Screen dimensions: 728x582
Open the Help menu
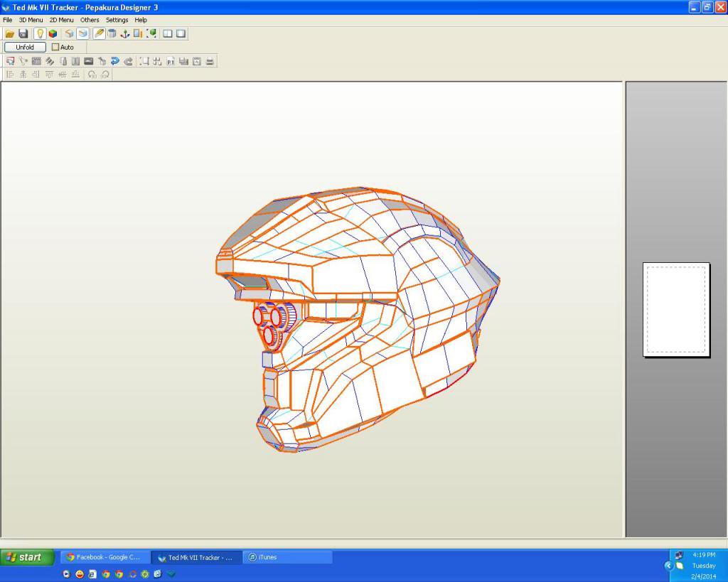(141, 20)
